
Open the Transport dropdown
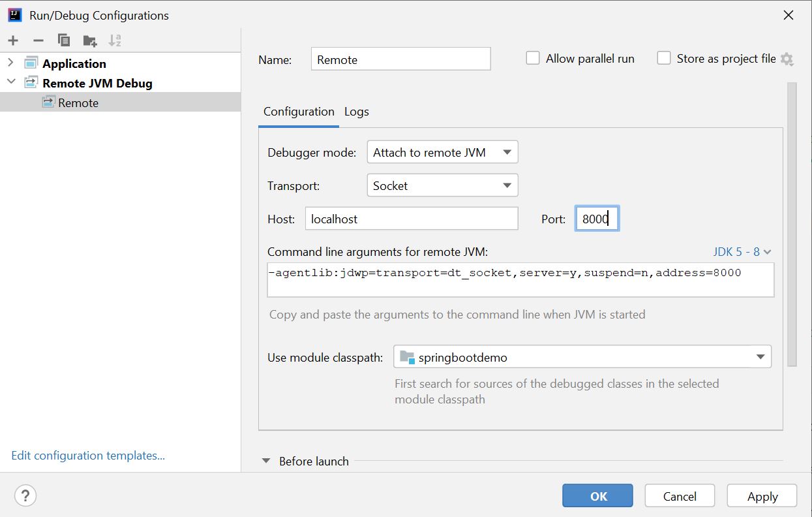point(442,185)
